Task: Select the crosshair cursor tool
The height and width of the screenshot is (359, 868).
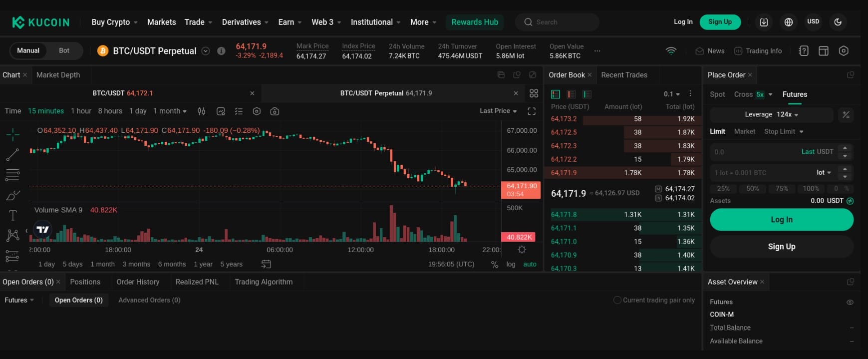Action: coord(13,134)
